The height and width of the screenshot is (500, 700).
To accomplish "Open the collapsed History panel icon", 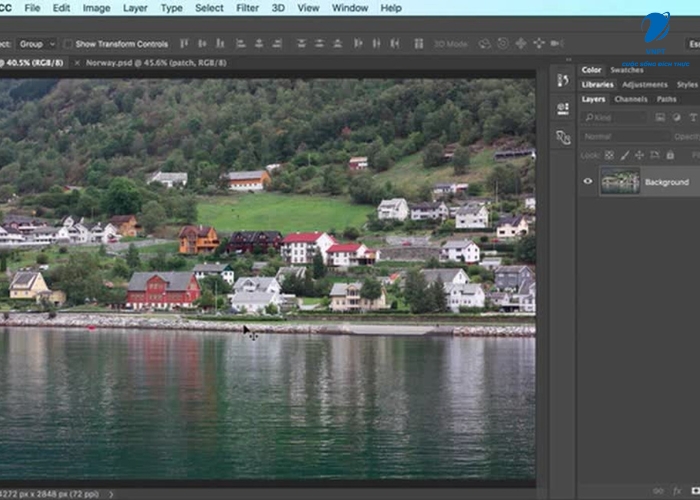I will point(563,80).
